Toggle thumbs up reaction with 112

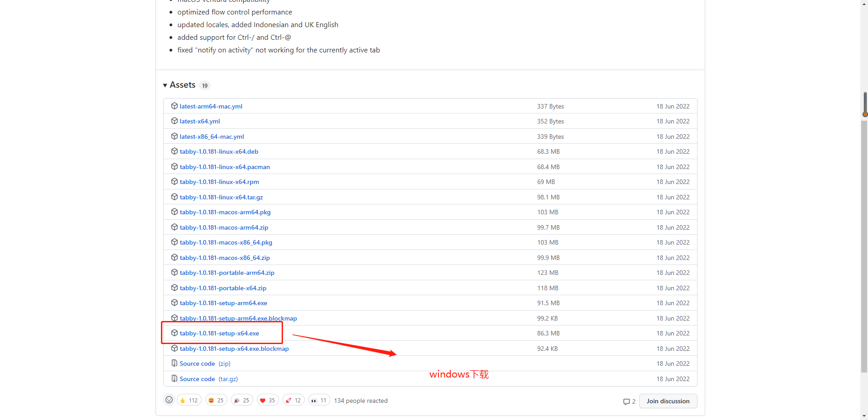click(189, 400)
